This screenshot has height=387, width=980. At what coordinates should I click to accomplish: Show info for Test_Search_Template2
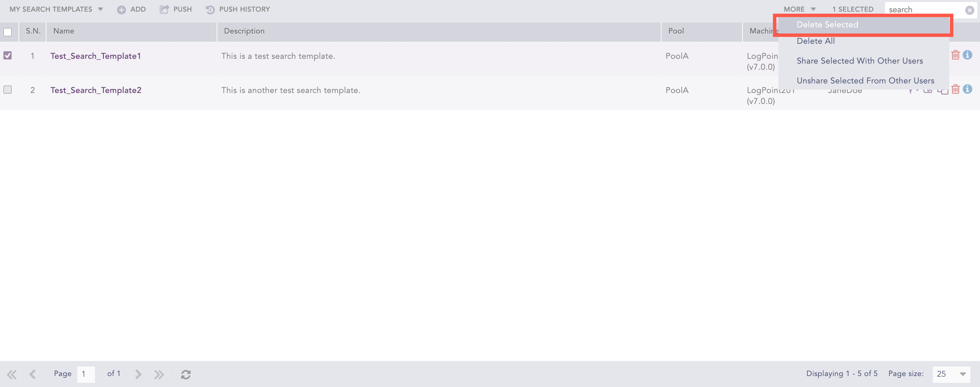967,90
